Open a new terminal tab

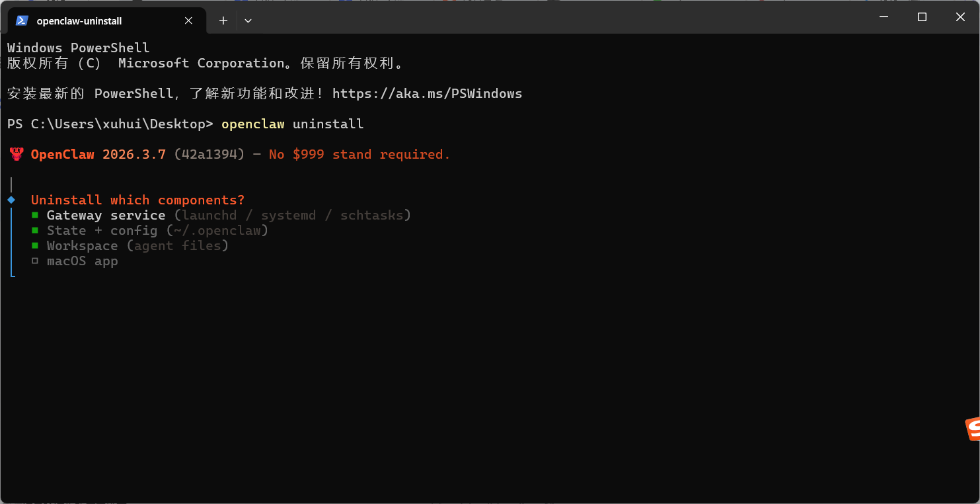point(223,21)
